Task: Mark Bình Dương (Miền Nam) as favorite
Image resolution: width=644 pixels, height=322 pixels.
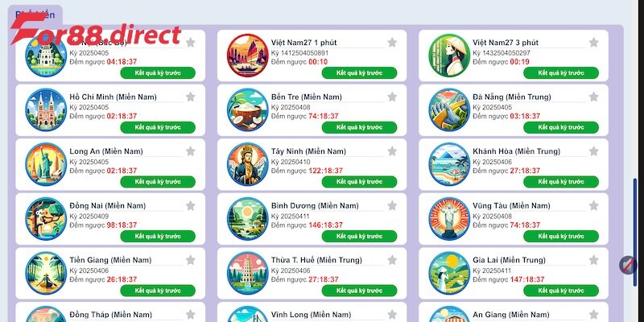Action: tap(392, 206)
